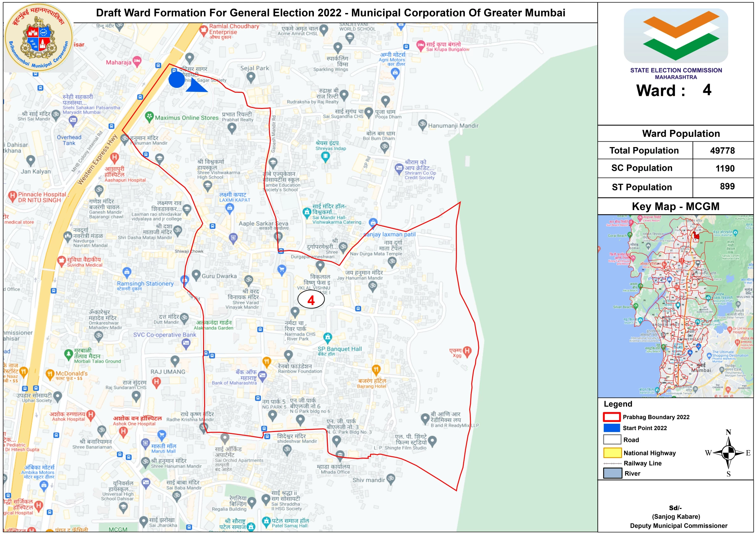
Task: Click the State Election Commission tricolor logo
Action: 676,36
